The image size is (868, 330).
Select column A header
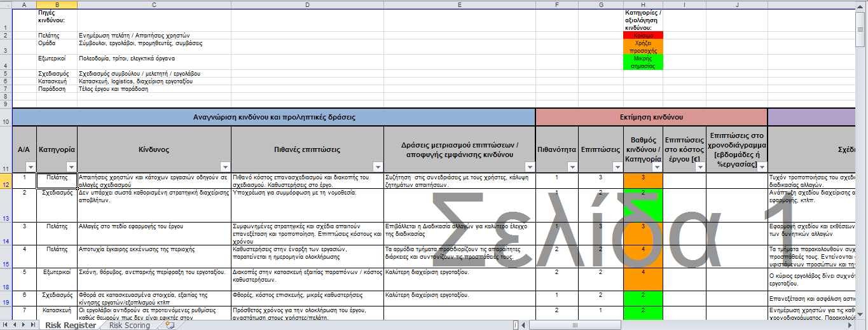pos(24,4)
